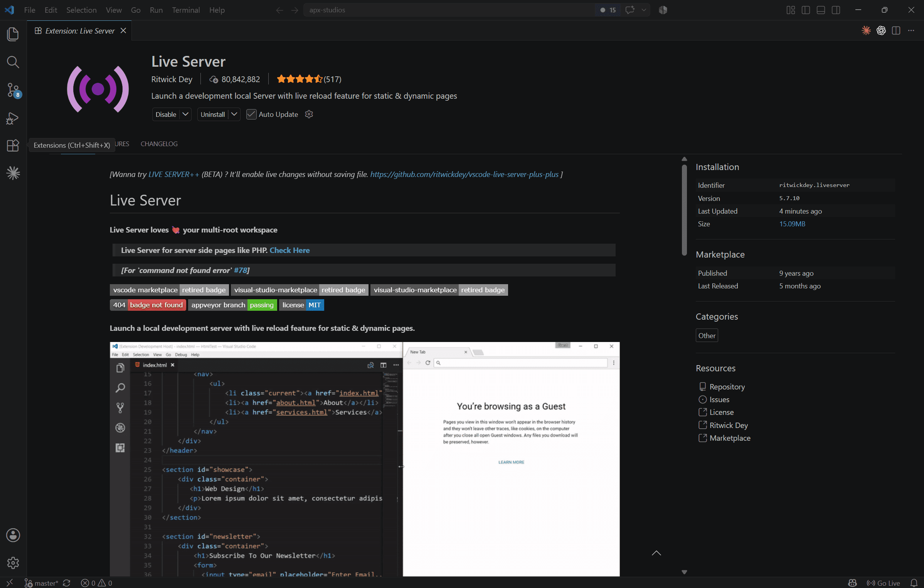The image size is (924, 588).
Task: Expand the Uninstall button dropdown arrow
Action: coord(234,114)
